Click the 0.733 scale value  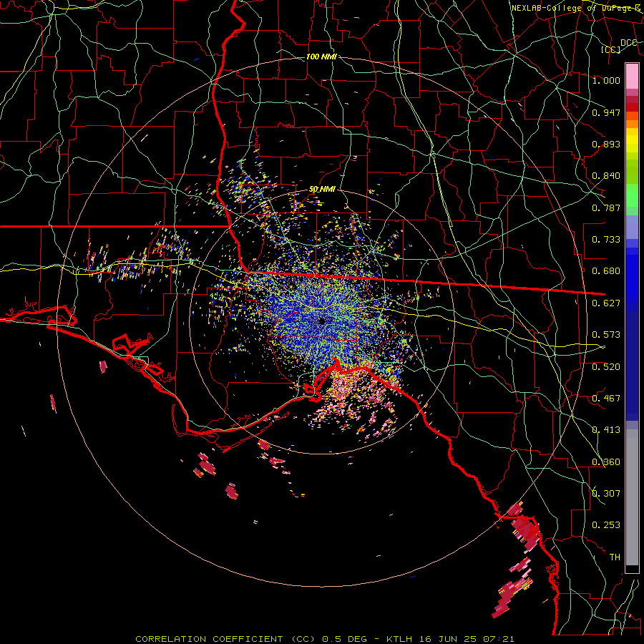click(606, 240)
